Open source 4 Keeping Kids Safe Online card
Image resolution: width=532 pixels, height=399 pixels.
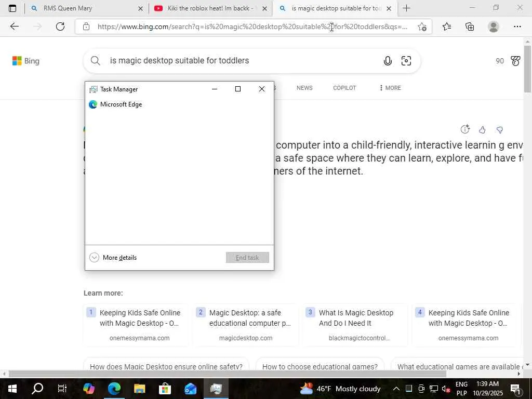click(464, 325)
